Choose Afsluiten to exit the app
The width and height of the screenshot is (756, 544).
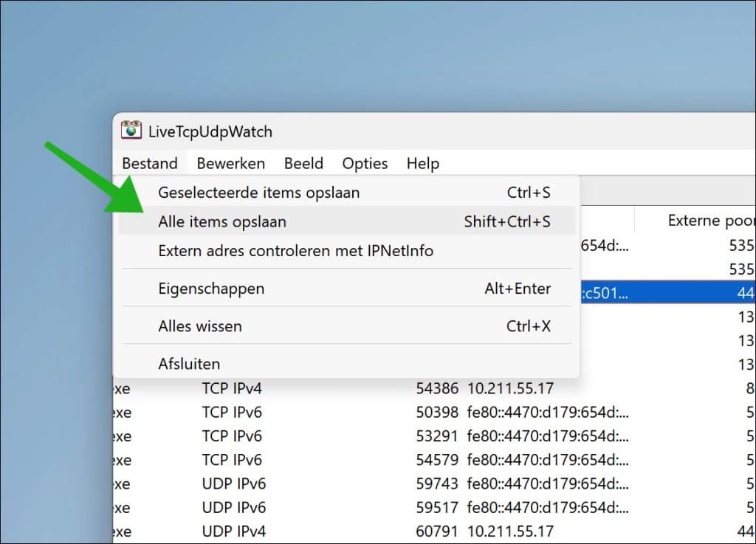tap(347, 363)
